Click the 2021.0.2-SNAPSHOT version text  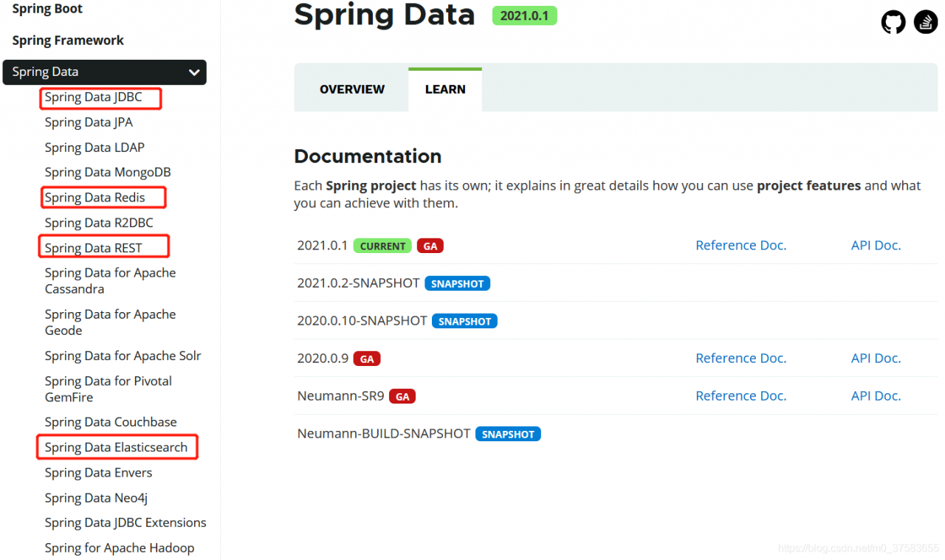click(x=358, y=283)
